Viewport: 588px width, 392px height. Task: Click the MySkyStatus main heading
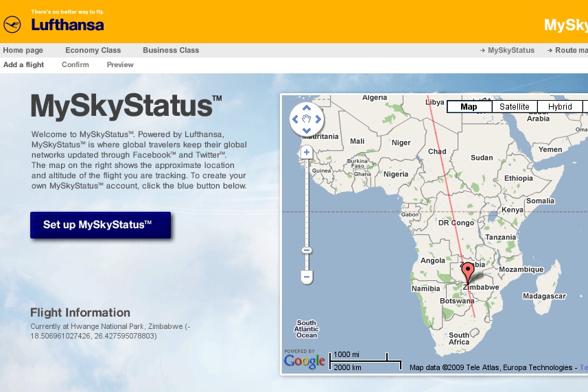[x=126, y=106]
